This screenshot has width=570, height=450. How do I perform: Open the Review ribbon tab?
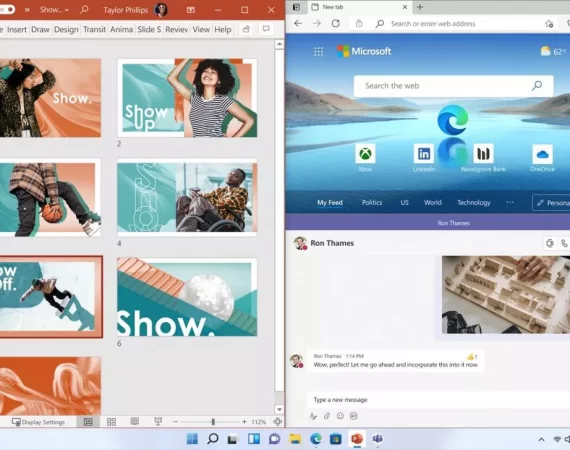(177, 29)
